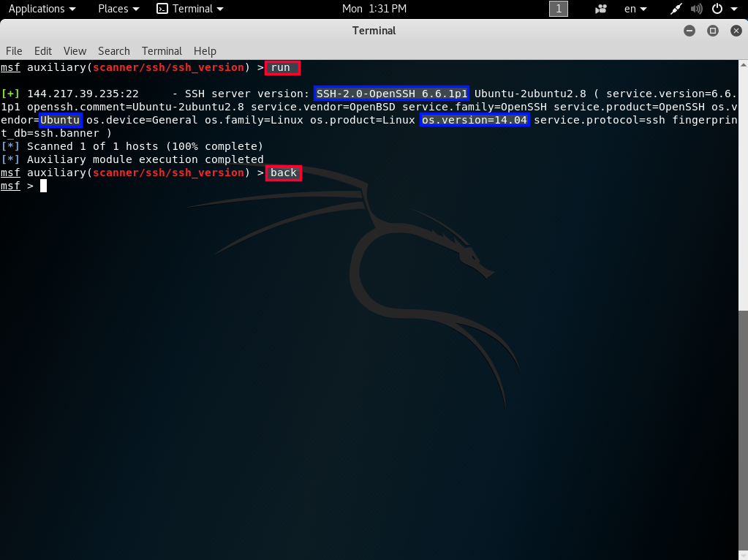The height and width of the screenshot is (560, 748).
Task: Click the workspace 1 indicator
Action: pyautogui.click(x=558, y=9)
